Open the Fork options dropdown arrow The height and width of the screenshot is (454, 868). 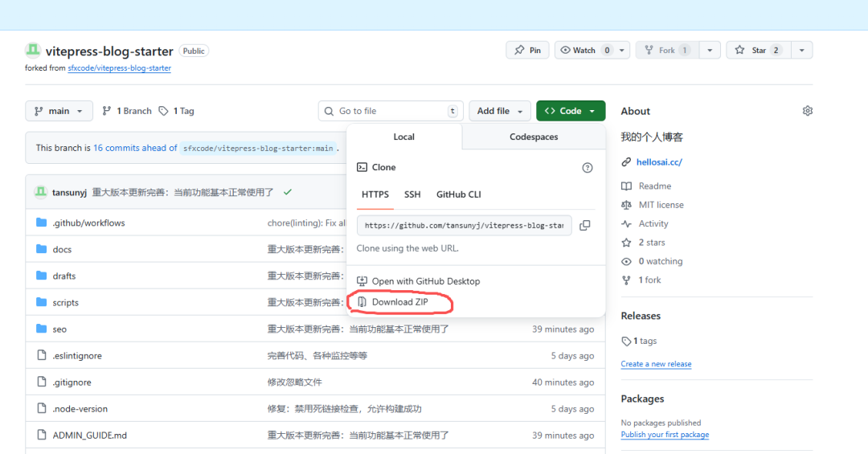click(x=709, y=50)
